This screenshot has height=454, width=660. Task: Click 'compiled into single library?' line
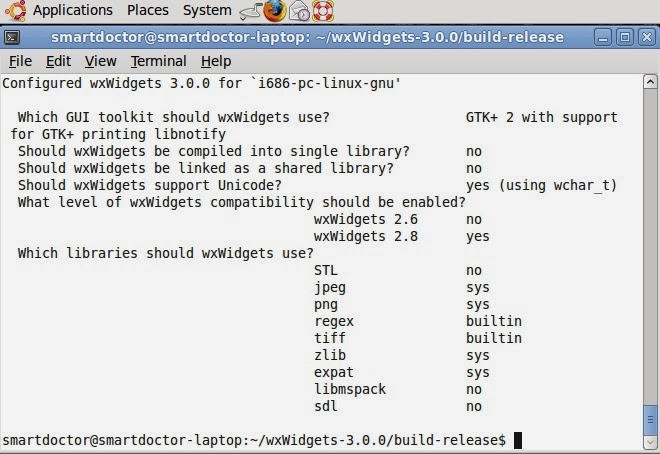tap(213, 151)
